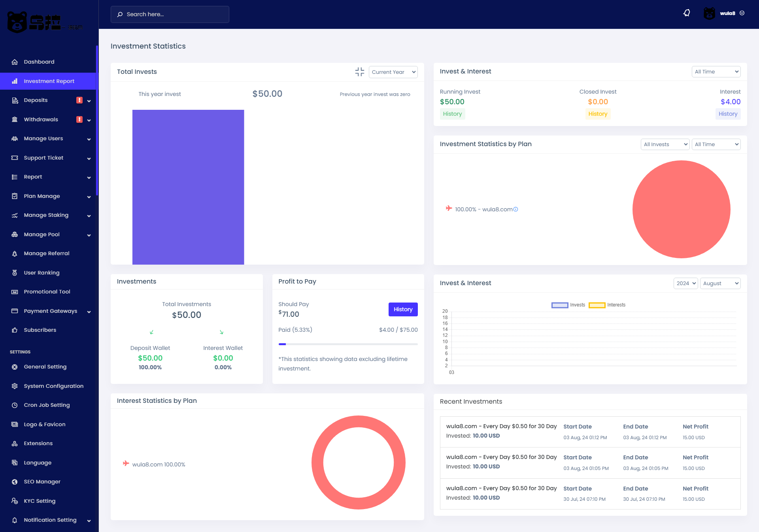
Task: Click the notification bell icon
Action: point(687,13)
